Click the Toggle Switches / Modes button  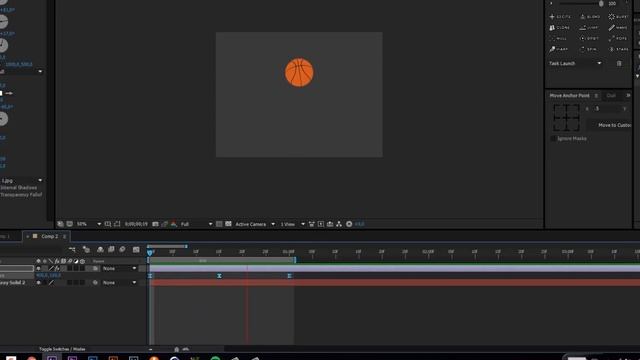[62, 349]
